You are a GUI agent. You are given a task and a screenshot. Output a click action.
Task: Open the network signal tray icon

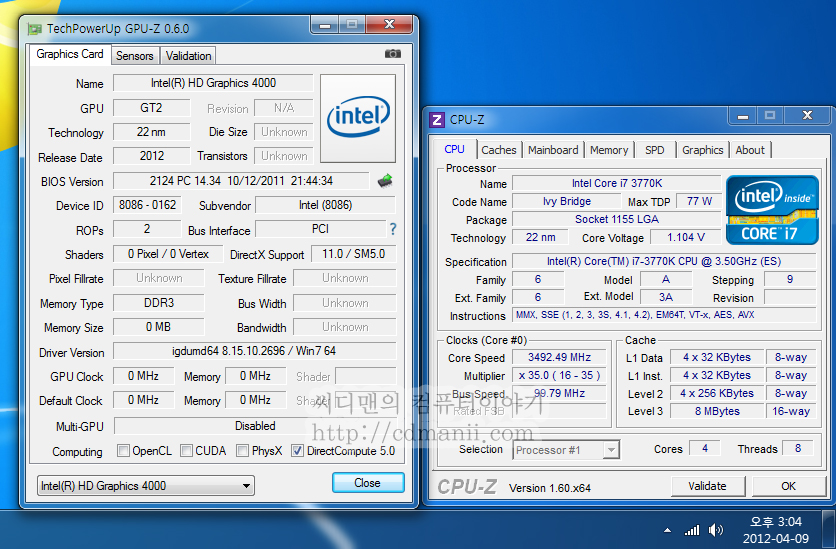coord(692,530)
